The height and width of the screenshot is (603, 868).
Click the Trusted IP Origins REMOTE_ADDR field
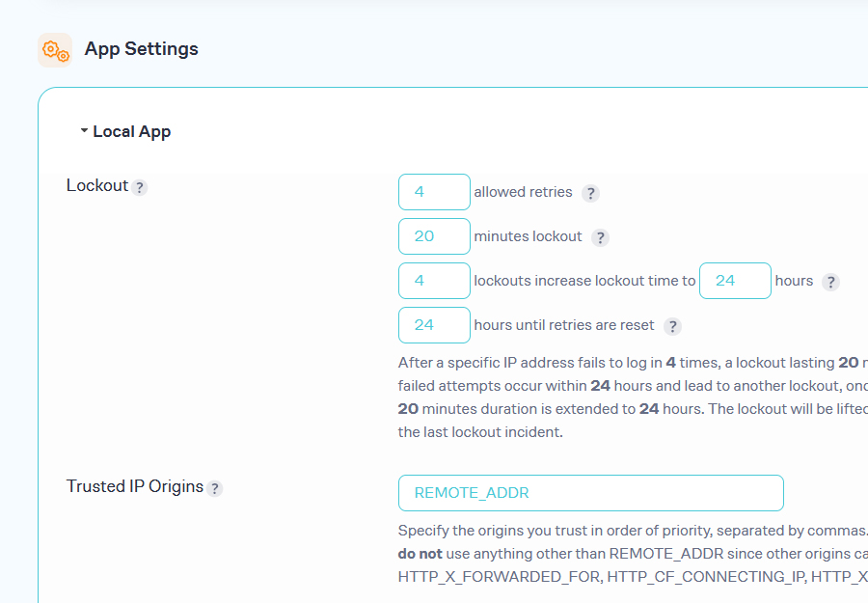[x=590, y=493]
